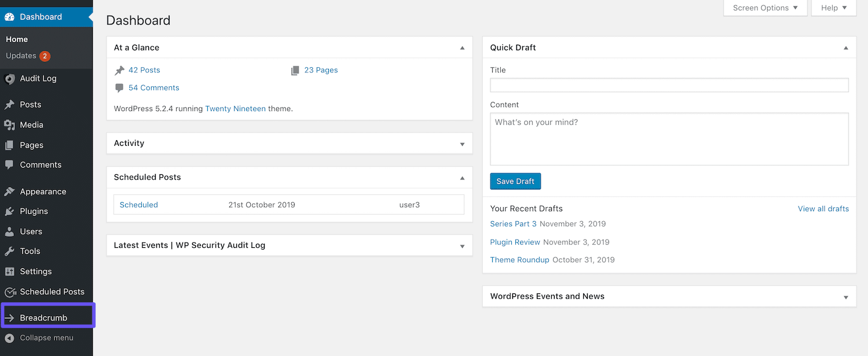Click the Save Draft button
This screenshot has width=868, height=356.
[x=515, y=181]
